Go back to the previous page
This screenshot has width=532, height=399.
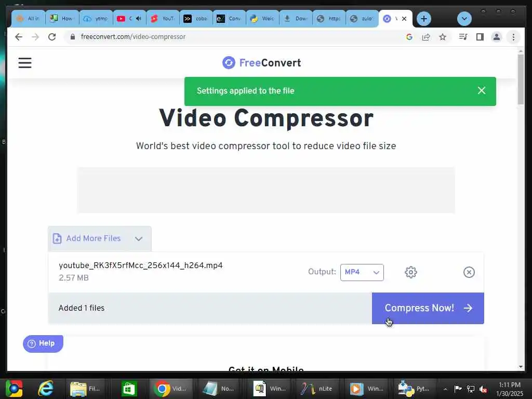(x=19, y=37)
